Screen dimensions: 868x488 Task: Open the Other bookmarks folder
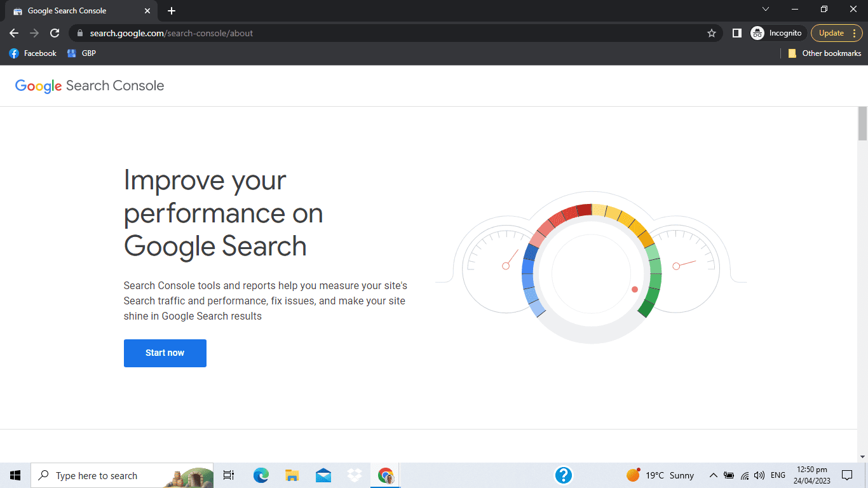[825, 53]
